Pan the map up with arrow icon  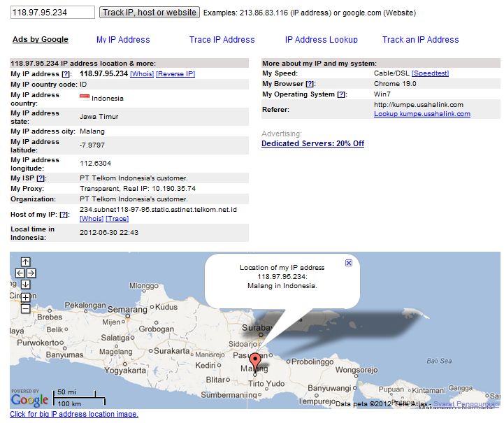[x=25, y=261]
